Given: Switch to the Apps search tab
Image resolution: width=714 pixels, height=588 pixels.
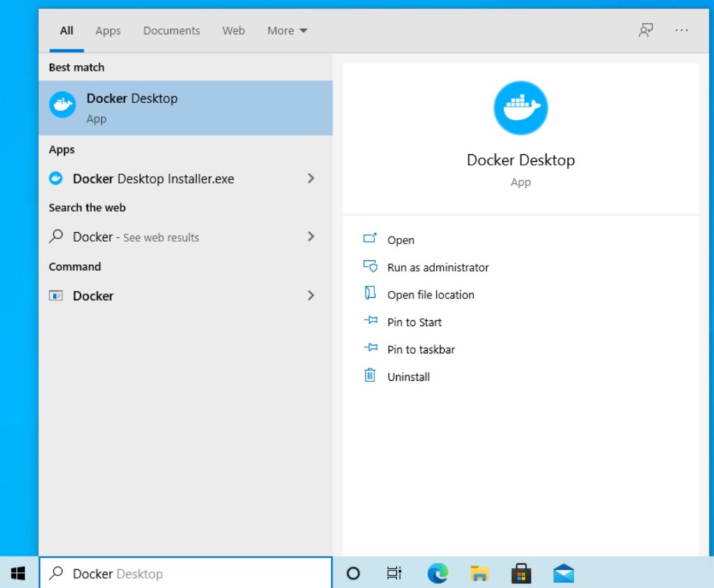Looking at the screenshot, I should click(x=108, y=31).
